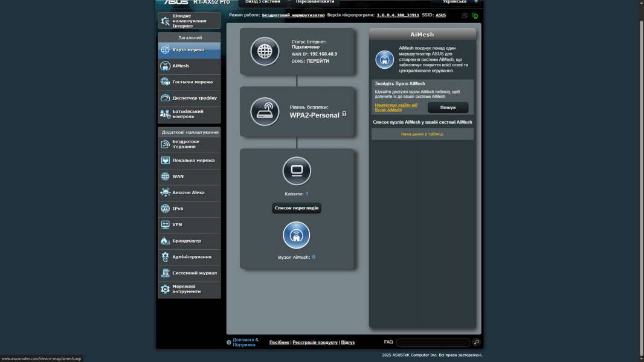Click the Internet status globe icon
Screen dimensions: 644x362
265,51
